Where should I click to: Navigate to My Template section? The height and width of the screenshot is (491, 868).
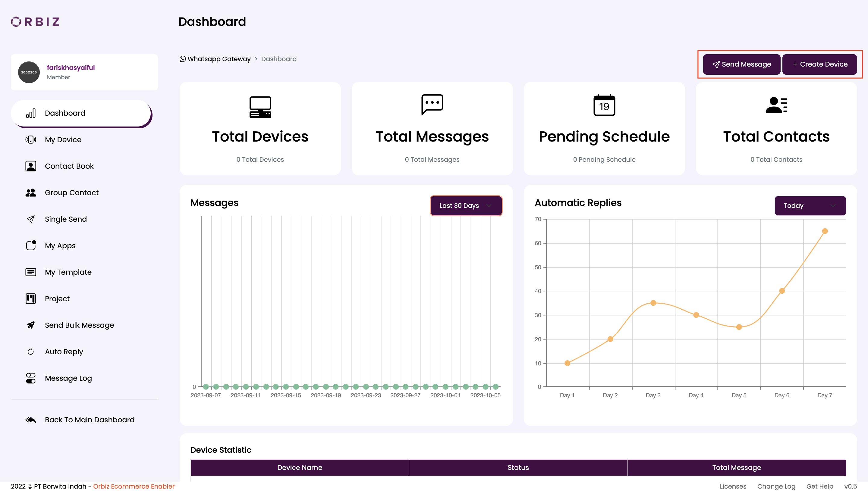pyautogui.click(x=68, y=272)
